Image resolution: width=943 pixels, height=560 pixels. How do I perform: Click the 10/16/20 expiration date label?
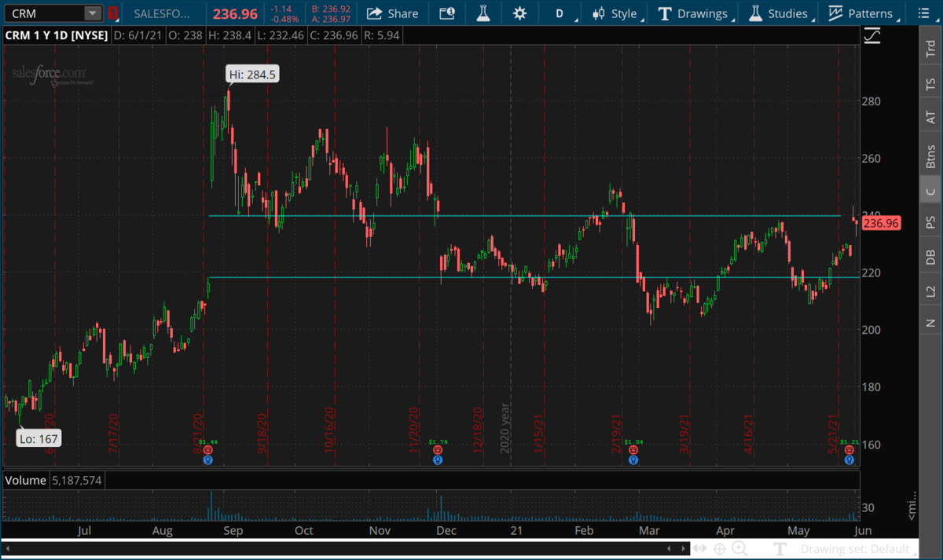331,430
